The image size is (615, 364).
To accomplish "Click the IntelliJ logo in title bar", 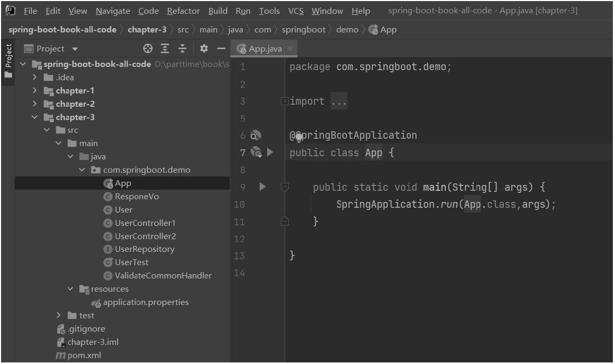I will [11, 11].
